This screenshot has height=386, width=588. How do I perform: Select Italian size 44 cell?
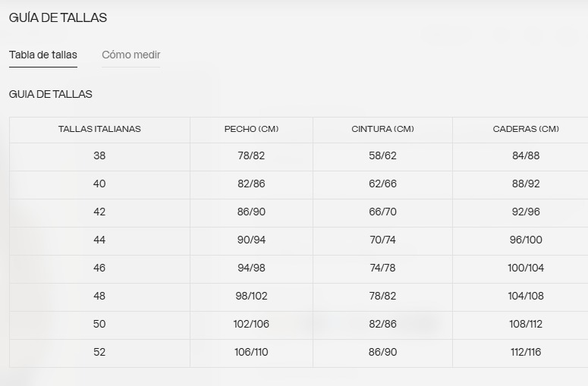coord(99,240)
